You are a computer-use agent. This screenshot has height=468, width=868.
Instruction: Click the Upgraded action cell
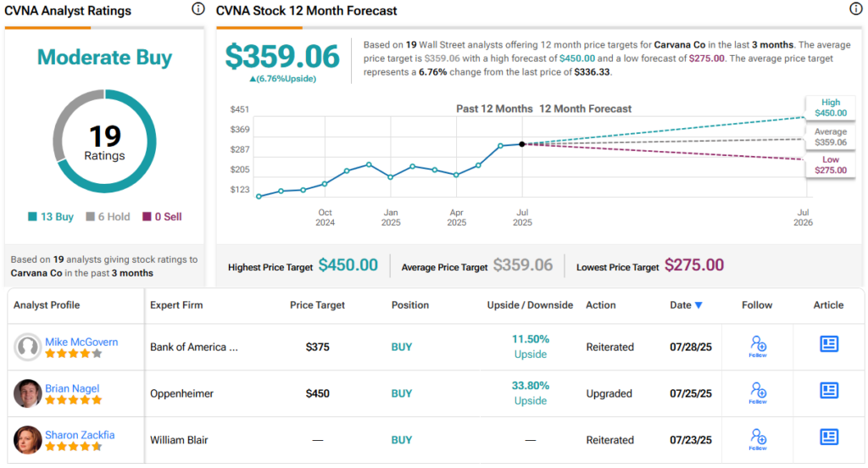point(609,393)
